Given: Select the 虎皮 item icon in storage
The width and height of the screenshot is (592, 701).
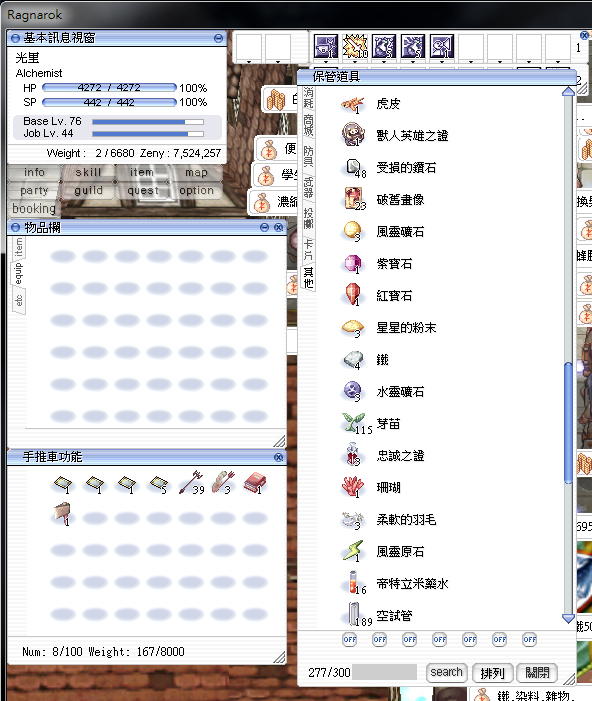Looking at the screenshot, I should [x=352, y=104].
